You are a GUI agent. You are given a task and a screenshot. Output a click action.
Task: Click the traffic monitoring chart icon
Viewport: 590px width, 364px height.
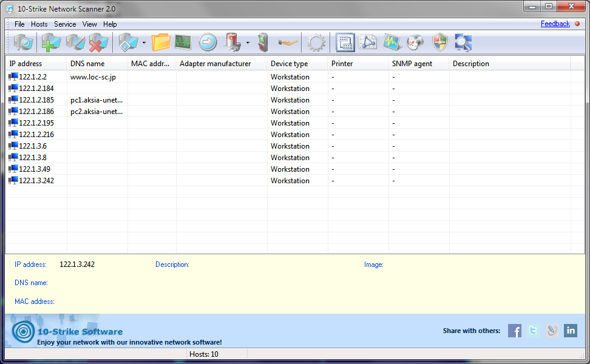pos(391,42)
